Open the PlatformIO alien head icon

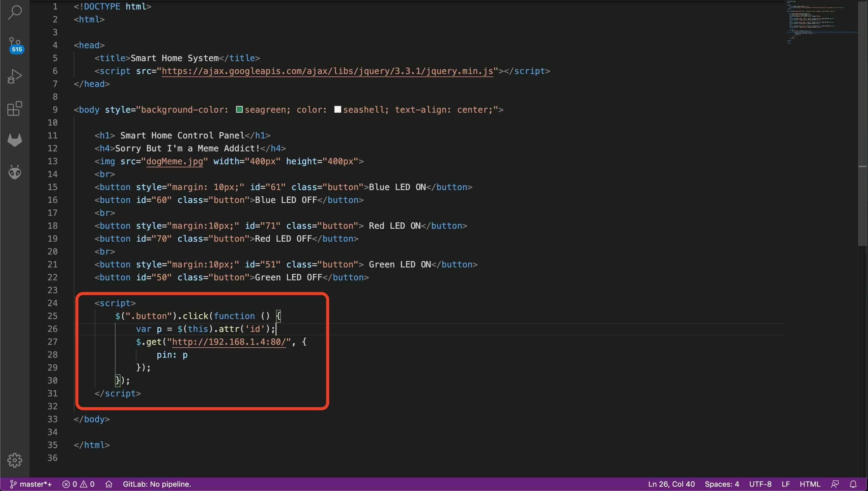14,172
